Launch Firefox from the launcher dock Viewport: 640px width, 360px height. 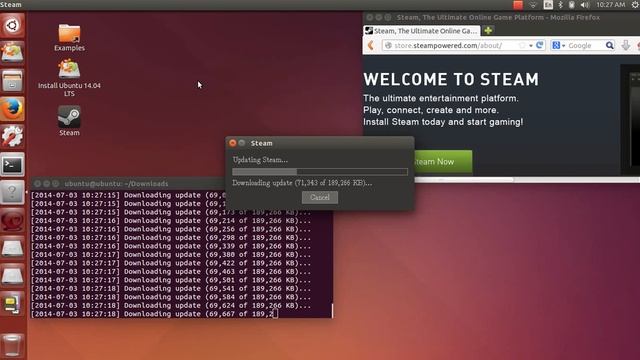tap(12, 109)
